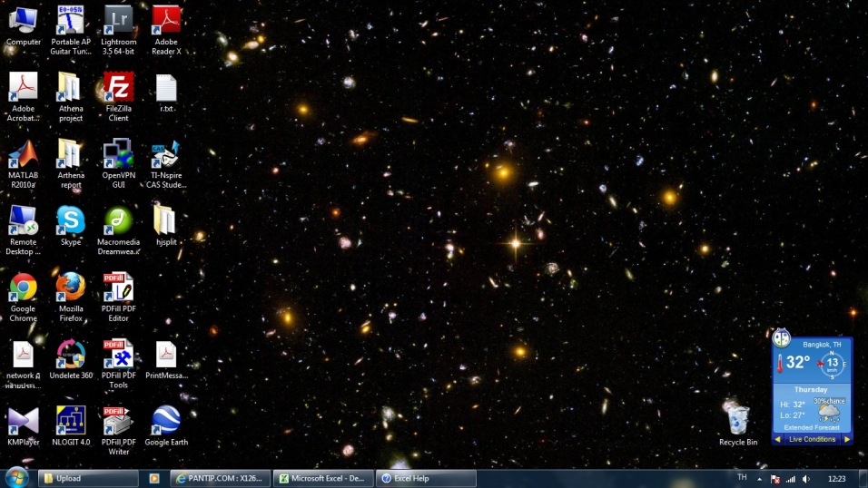This screenshot has height=488, width=868.
Task: Click Live Conditions in weather gadget
Action: [x=812, y=439]
